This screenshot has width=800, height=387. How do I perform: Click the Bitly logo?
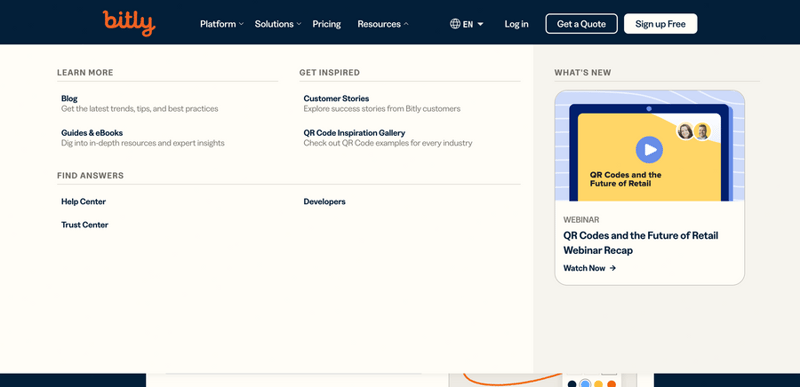pyautogui.click(x=129, y=23)
